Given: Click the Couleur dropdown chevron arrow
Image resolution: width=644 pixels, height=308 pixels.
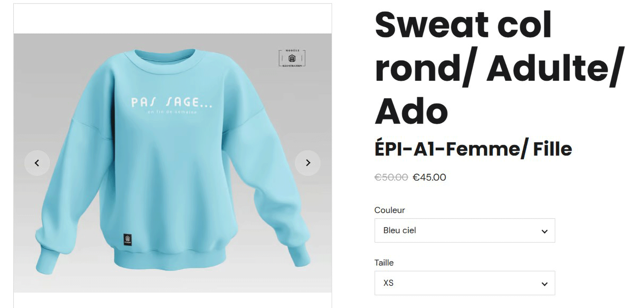Looking at the screenshot, I should [545, 231].
